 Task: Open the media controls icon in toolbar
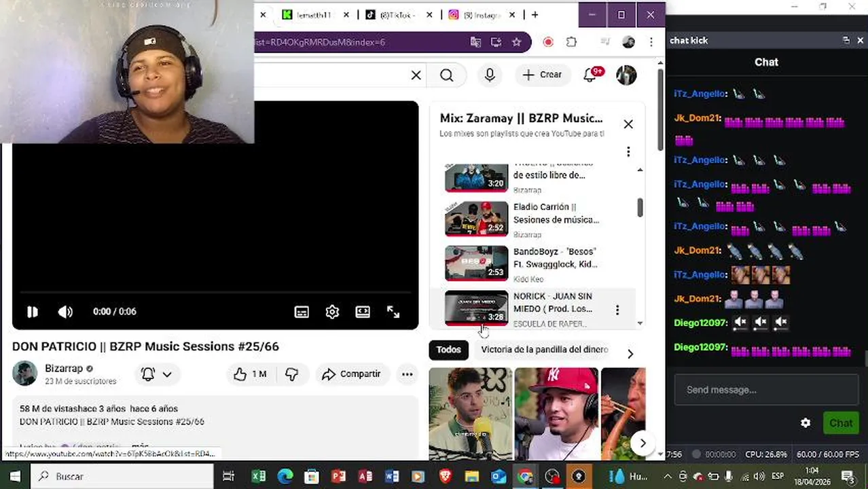coord(605,42)
